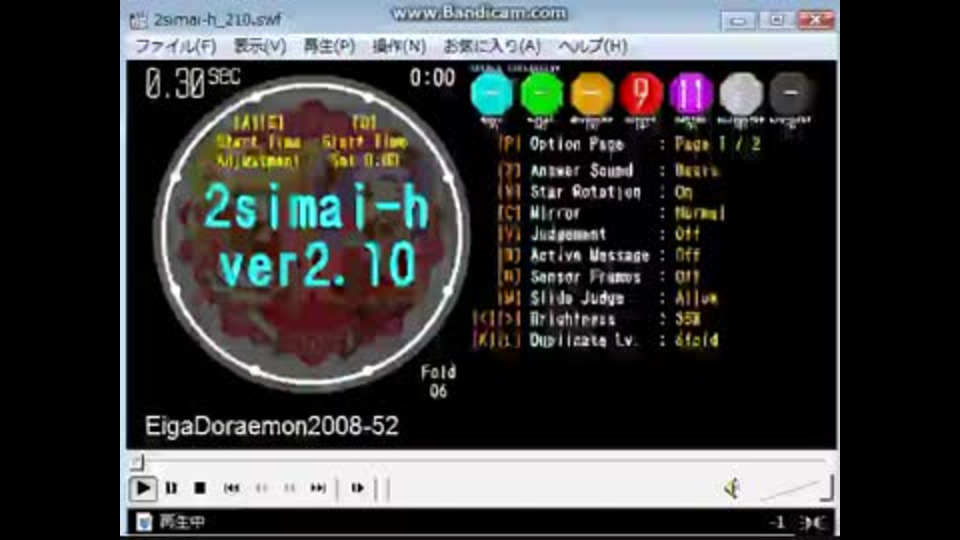960x540 pixels.
Task: Open the お気に入り(A) menu
Action: click(x=492, y=47)
